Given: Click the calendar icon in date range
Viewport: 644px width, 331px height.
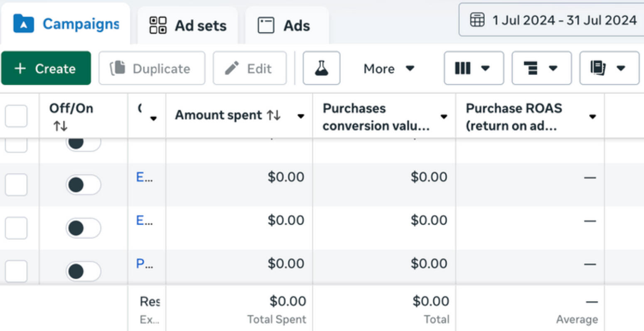Looking at the screenshot, I should pyautogui.click(x=477, y=20).
